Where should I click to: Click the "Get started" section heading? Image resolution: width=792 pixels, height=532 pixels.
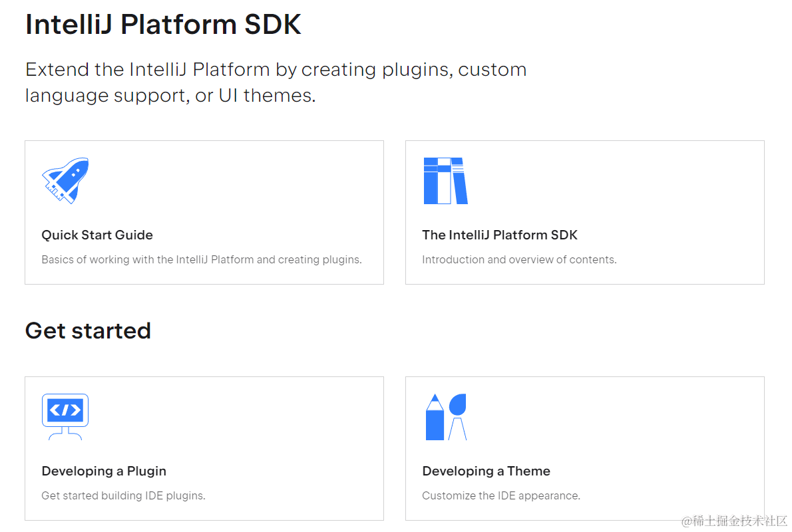[88, 331]
